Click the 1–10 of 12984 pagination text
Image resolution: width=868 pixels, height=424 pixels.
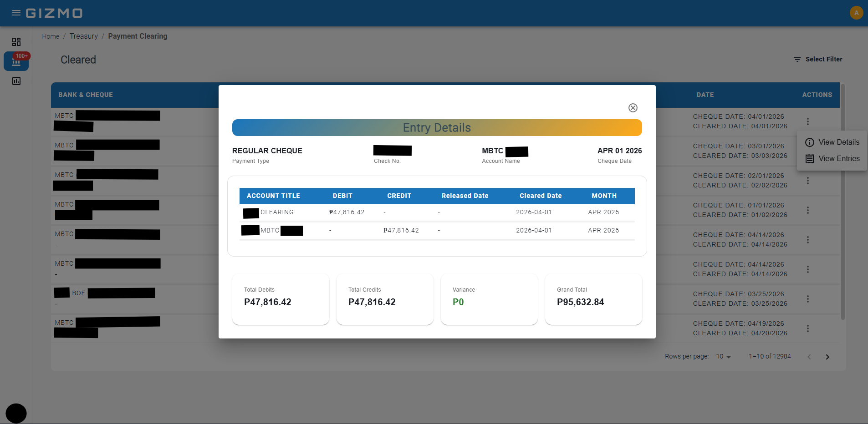(770, 357)
